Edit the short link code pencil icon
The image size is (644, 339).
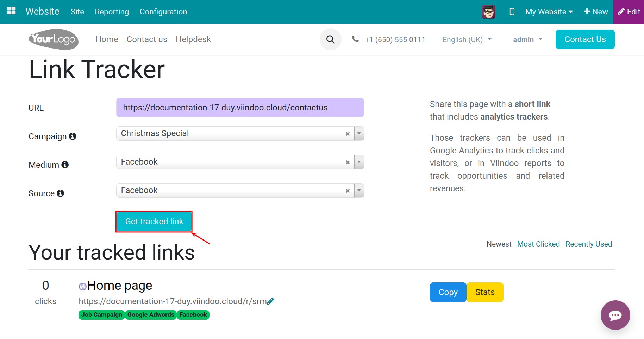tap(270, 301)
